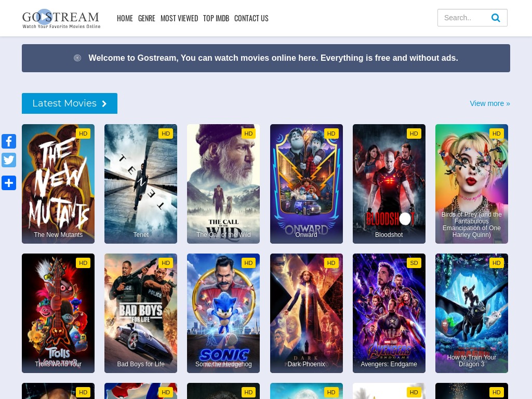This screenshot has height=399, width=532.
Task: Click HD badge on Birds of Prey
Action: 496,134
